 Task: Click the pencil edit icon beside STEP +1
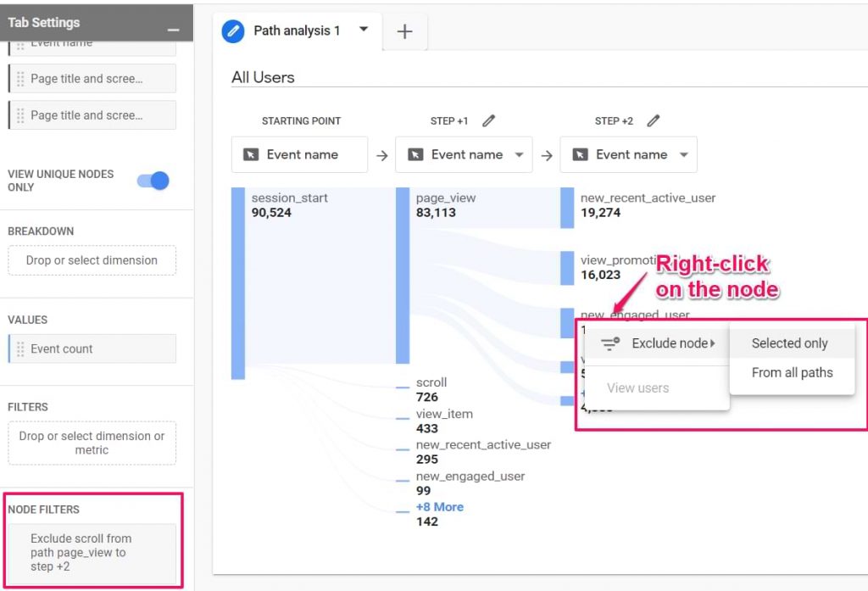click(489, 121)
